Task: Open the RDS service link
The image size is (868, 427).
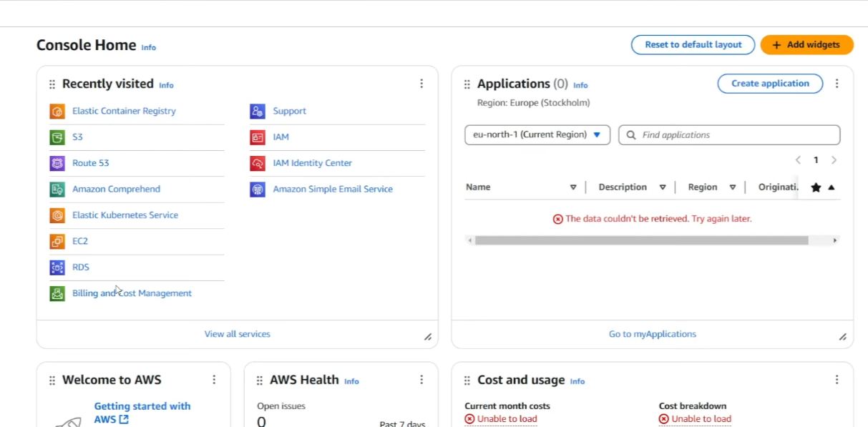Action: pyautogui.click(x=81, y=267)
